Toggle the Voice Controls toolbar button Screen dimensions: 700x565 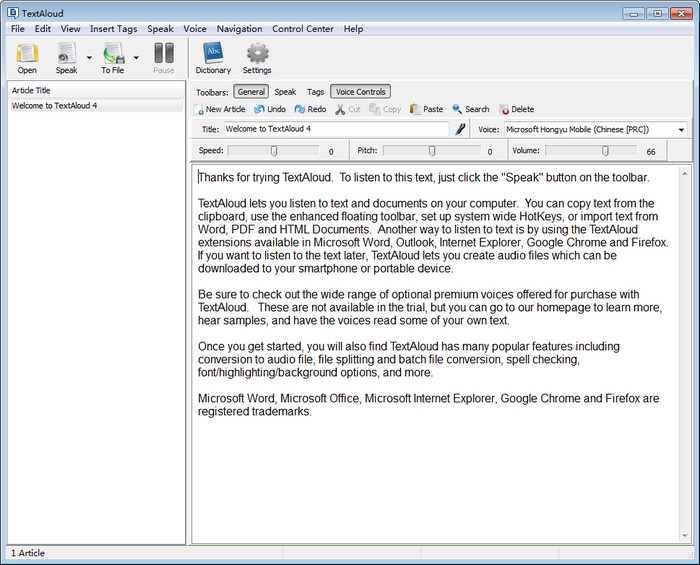point(360,92)
